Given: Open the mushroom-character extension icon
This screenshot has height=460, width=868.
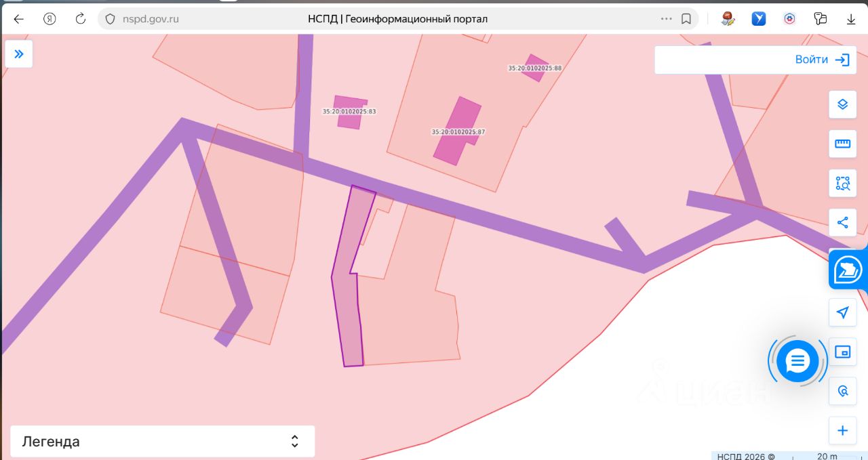Looking at the screenshot, I should tap(728, 19).
